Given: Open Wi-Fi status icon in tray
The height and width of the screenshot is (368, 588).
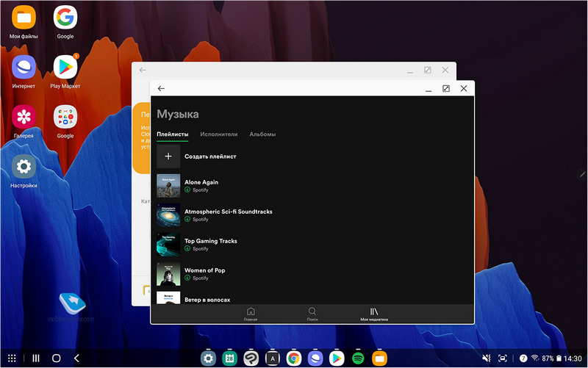Looking at the screenshot, I should [535, 358].
